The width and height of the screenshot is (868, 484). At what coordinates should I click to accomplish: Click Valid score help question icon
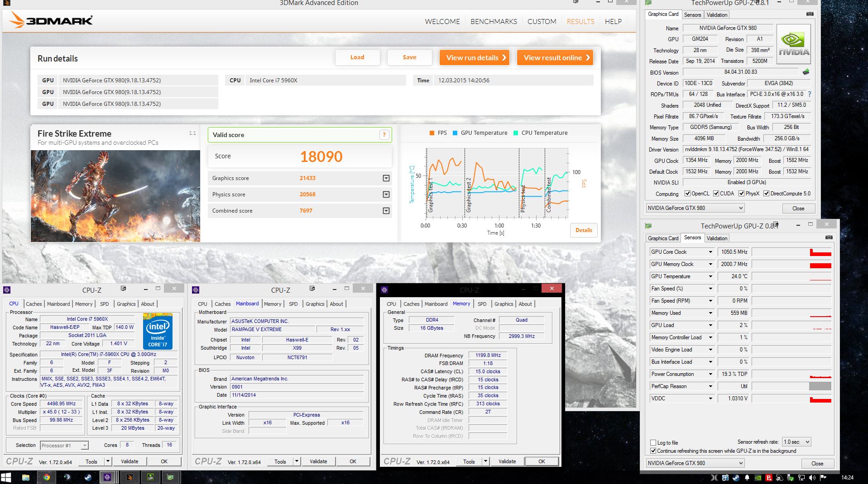(384, 134)
